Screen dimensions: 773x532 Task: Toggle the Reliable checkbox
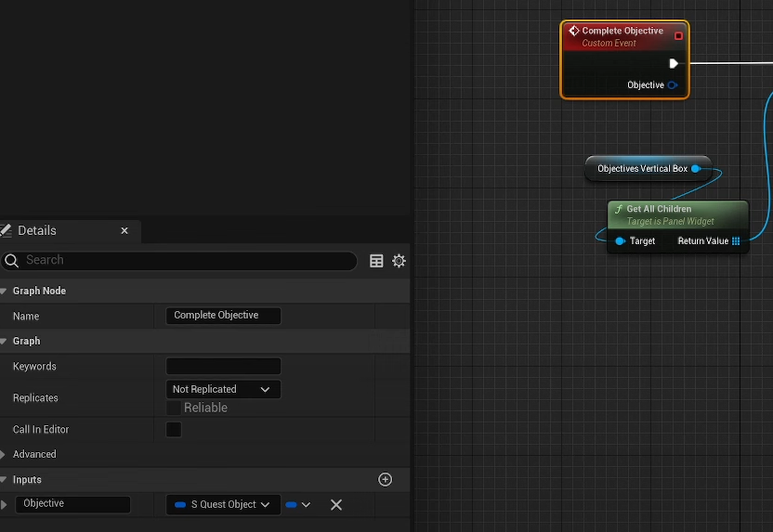pyautogui.click(x=174, y=409)
